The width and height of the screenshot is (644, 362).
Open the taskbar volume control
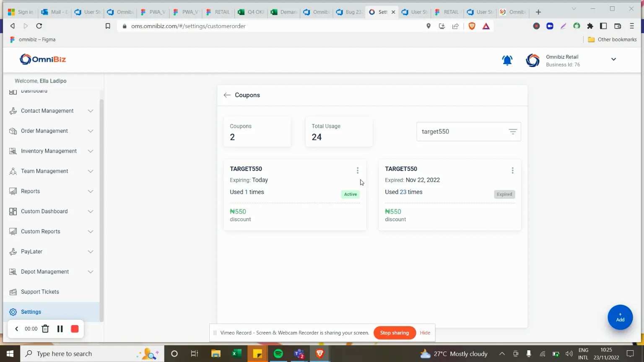click(x=569, y=354)
